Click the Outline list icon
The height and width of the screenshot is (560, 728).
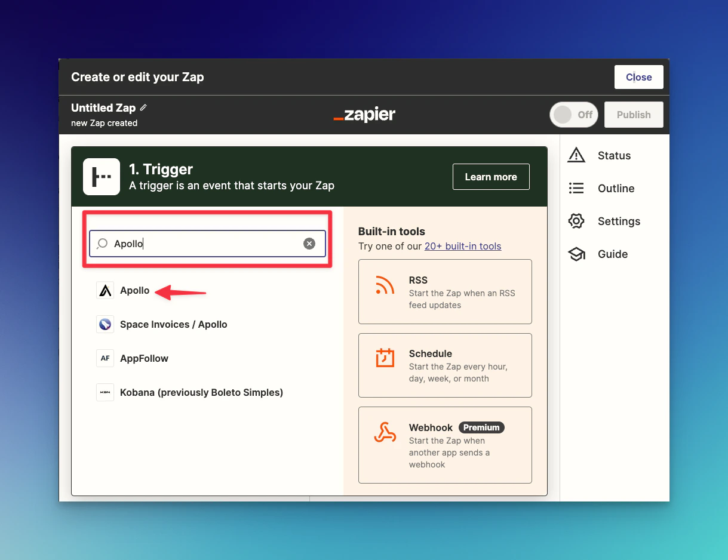point(576,188)
